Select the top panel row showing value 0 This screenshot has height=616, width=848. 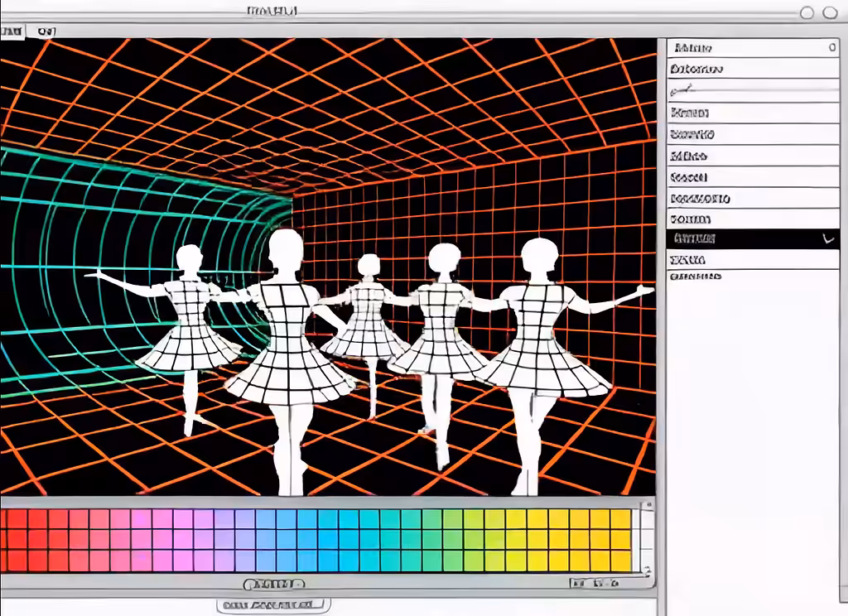point(753,47)
